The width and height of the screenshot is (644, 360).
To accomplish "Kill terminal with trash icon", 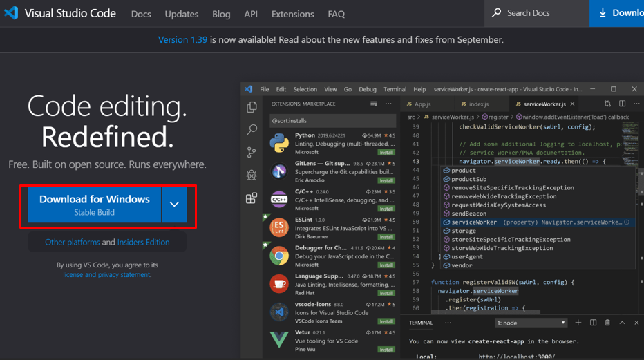I will point(607,323).
